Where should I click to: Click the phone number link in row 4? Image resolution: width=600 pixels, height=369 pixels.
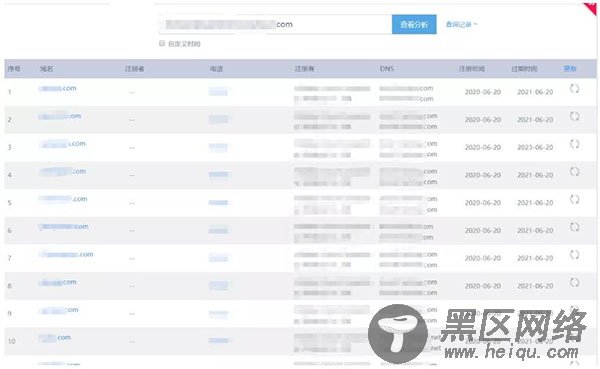click(218, 175)
